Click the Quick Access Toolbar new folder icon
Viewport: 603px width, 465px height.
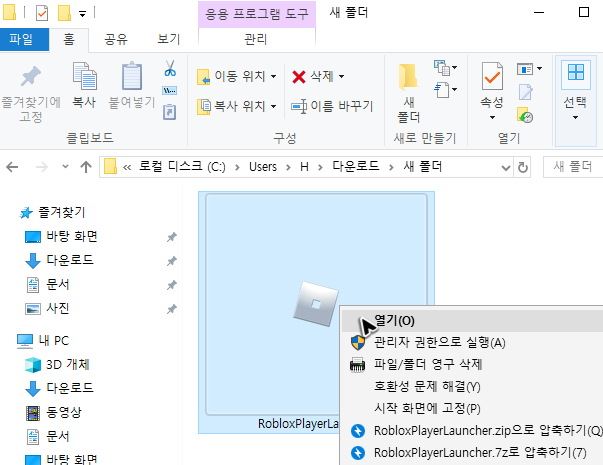(x=64, y=13)
